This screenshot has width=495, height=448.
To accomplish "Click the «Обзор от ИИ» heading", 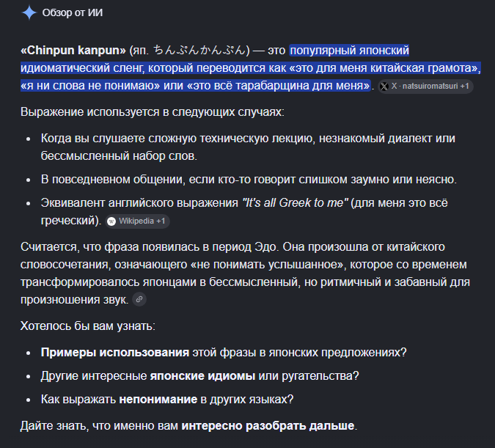I will [73, 13].
